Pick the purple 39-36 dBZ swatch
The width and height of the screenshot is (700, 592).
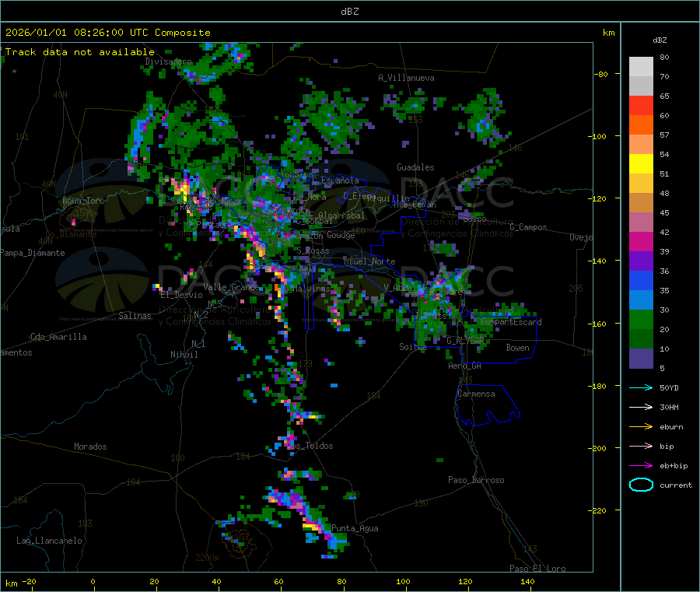pyautogui.click(x=641, y=261)
